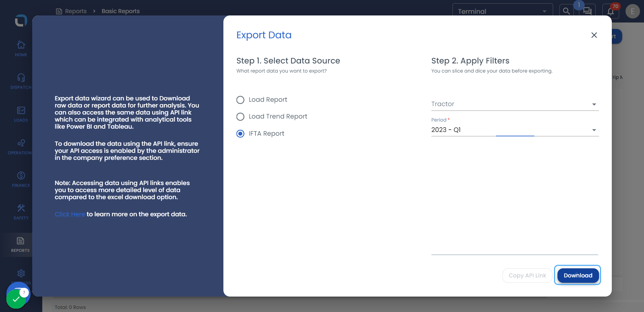Screen dimensions: 644x312
Task: Open the Terminal dropdown
Action: point(502,11)
